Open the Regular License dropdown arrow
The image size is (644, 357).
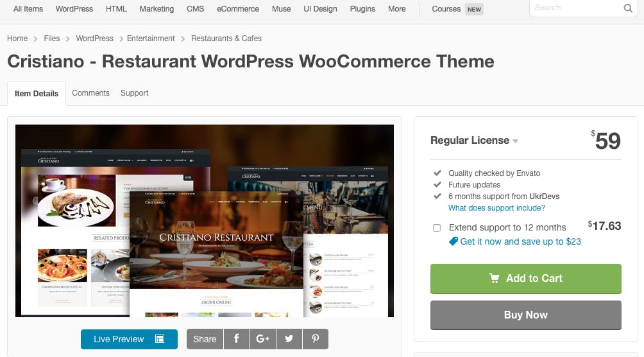pos(516,141)
